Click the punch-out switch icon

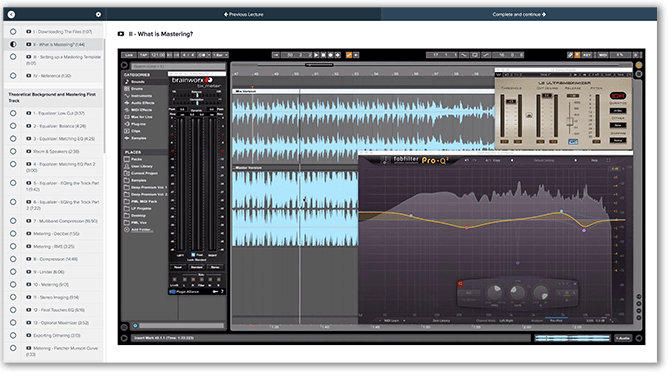[486, 55]
